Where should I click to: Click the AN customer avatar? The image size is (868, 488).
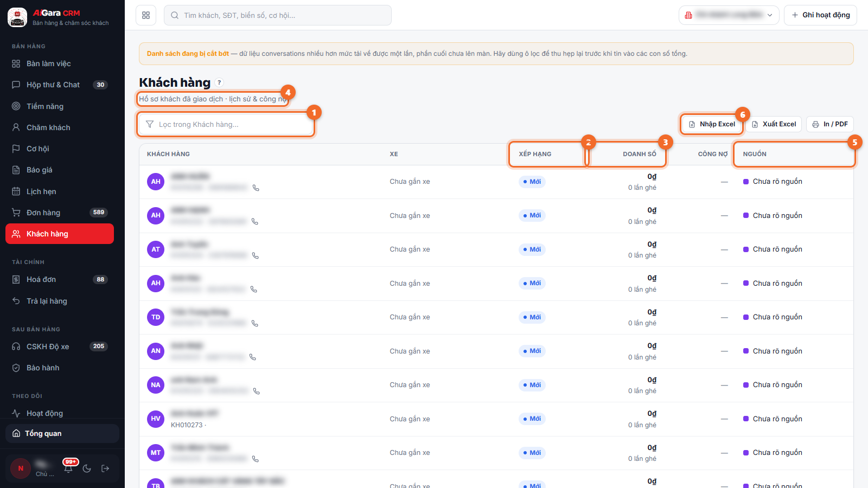(x=156, y=351)
